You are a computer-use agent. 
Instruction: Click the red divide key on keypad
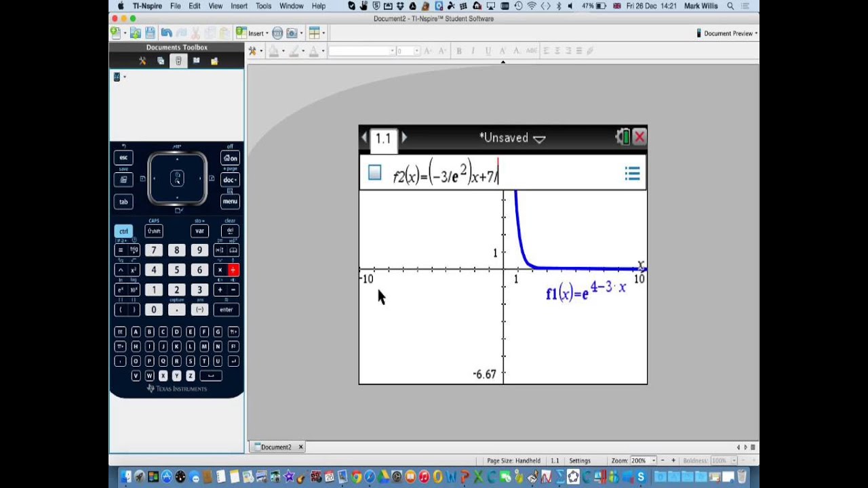(233, 270)
